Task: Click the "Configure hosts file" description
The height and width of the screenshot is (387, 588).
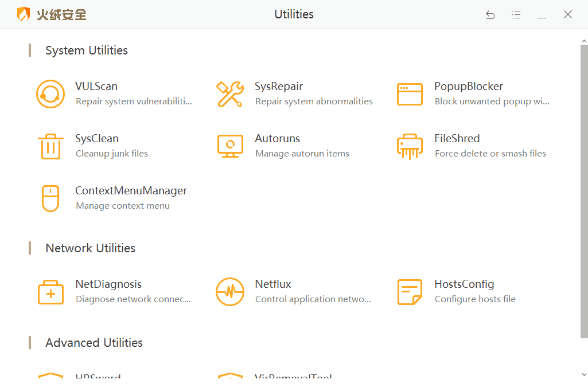Action: (475, 299)
